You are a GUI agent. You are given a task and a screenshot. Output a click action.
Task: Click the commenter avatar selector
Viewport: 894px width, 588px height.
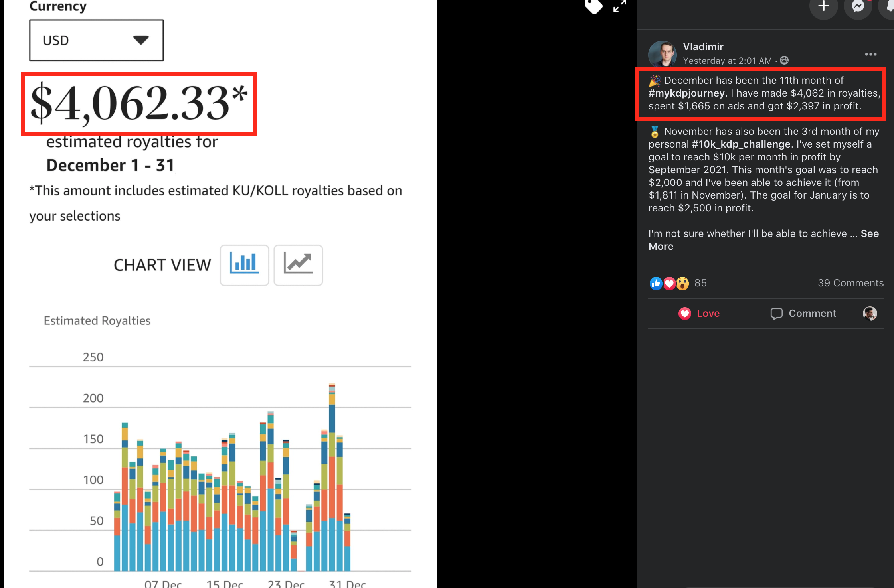point(870,314)
